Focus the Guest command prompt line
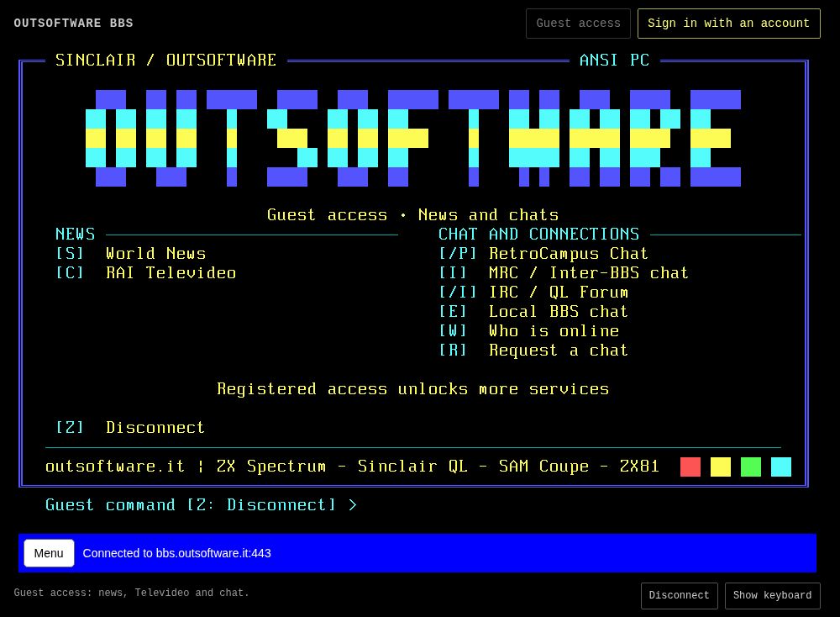Image resolution: width=840 pixels, height=617 pixels. tap(201, 505)
